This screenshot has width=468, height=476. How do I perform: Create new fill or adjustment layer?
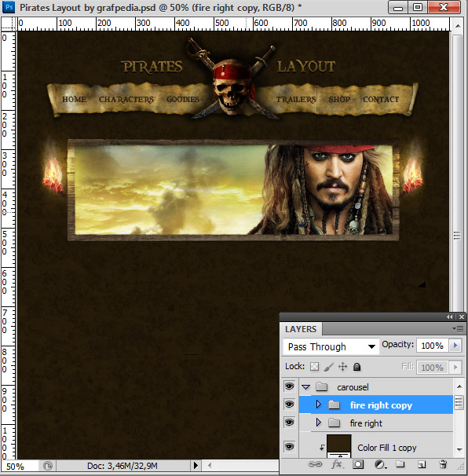point(379,464)
